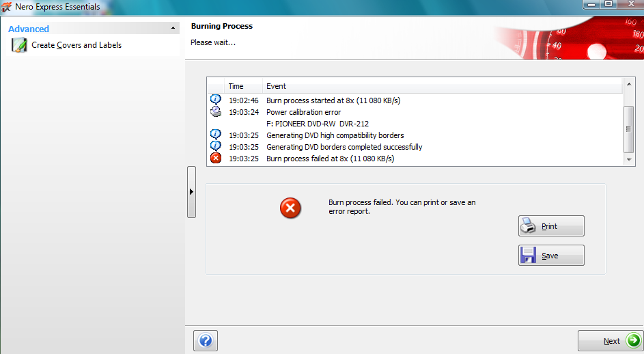Click the large red error icon in the message box

point(290,208)
